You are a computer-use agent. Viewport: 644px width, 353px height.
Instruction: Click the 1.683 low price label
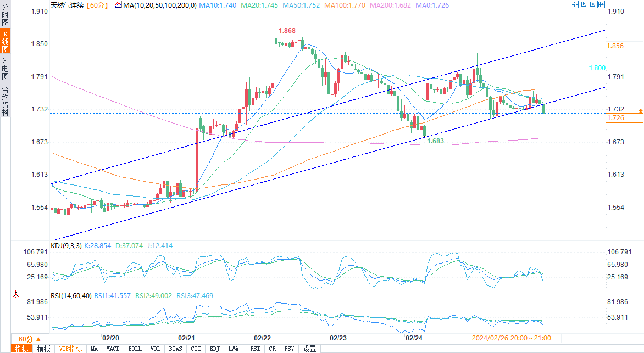point(435,141)
